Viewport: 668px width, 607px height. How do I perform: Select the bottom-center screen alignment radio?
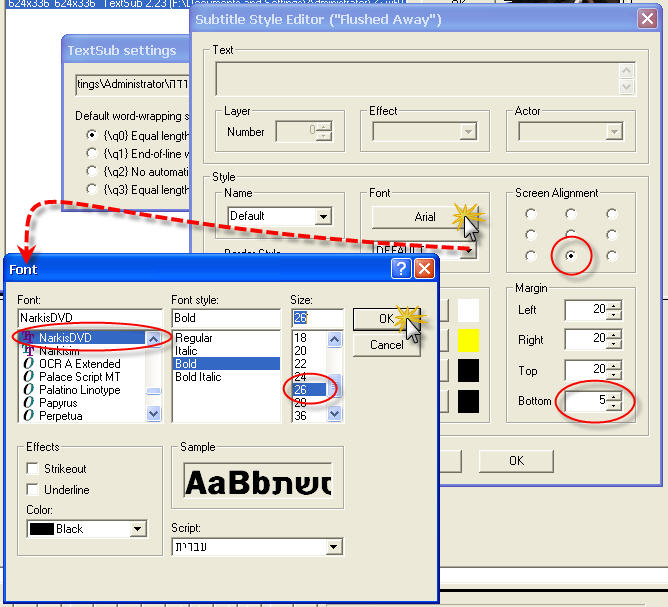point(571,256)
